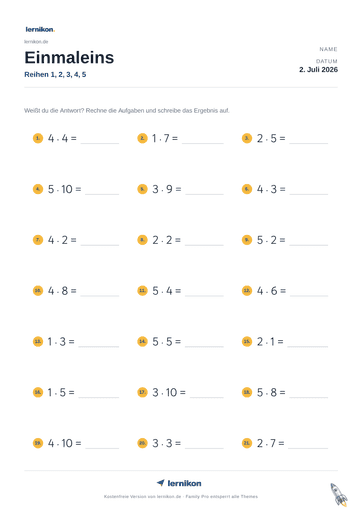Click the answer line for 5 · 8

pos(309,397)
